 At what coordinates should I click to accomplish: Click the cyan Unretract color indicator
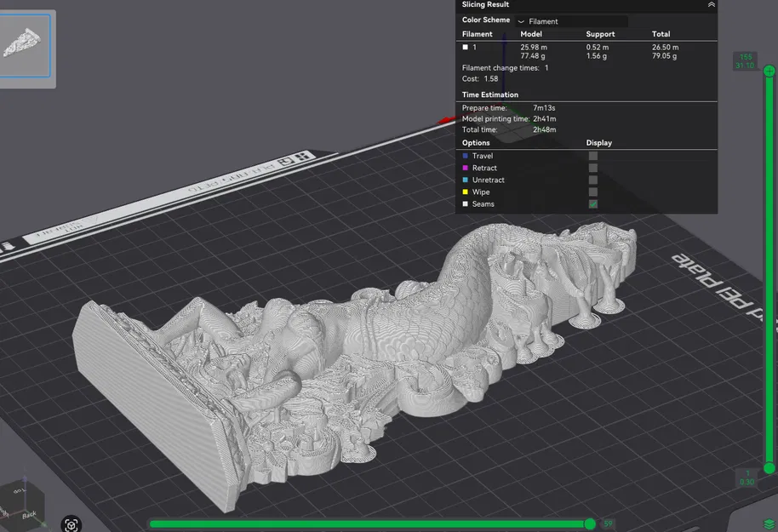pyautogui.click(x=465, y=180)
